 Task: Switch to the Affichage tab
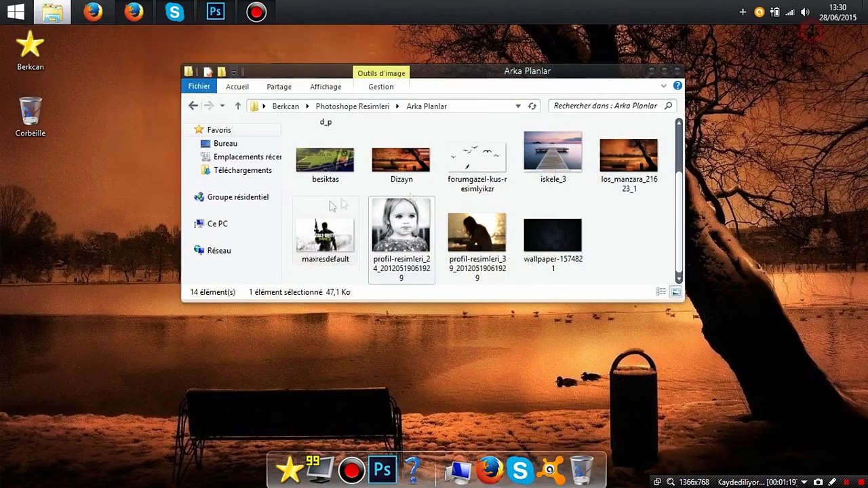(325, 87)
